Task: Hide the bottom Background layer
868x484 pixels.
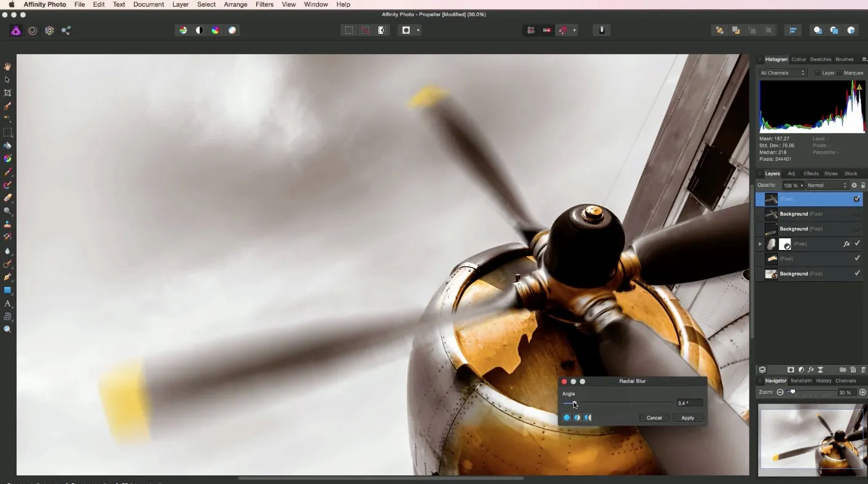Action: [x=857, y=273]
